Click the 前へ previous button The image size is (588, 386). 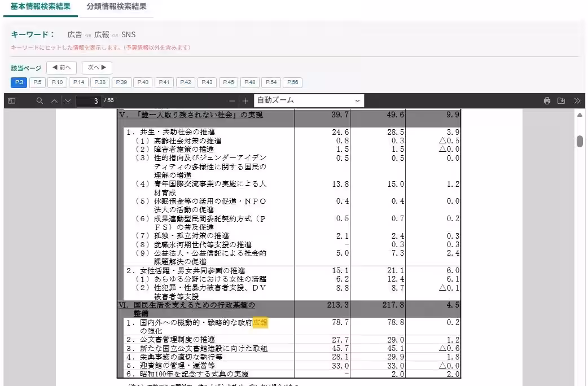pyautogui.click(x=62, y=68)
